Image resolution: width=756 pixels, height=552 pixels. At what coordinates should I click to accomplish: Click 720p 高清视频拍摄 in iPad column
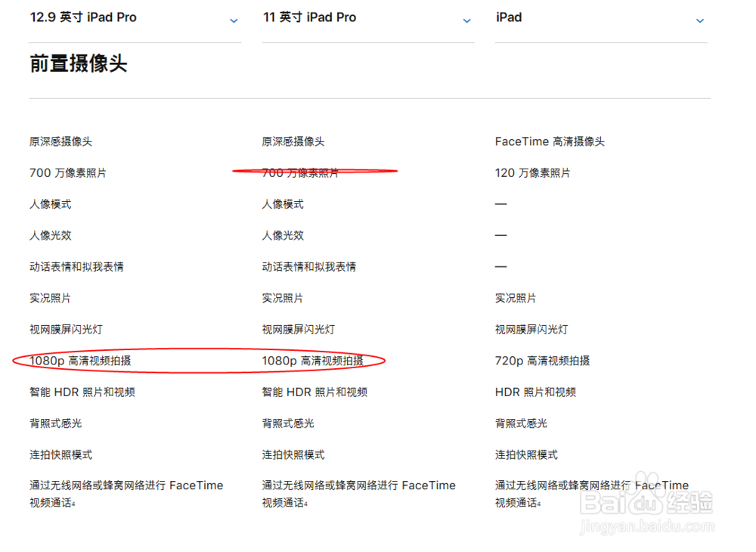coord(544,361)
